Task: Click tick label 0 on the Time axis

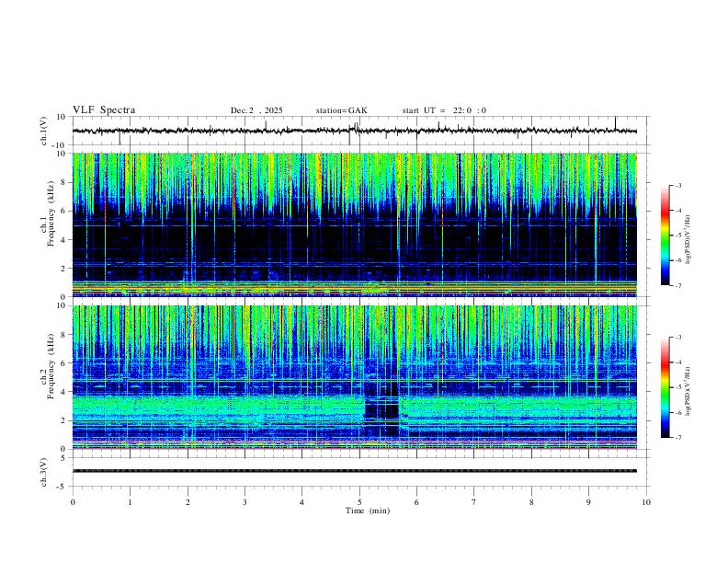Action: (73, 502)
